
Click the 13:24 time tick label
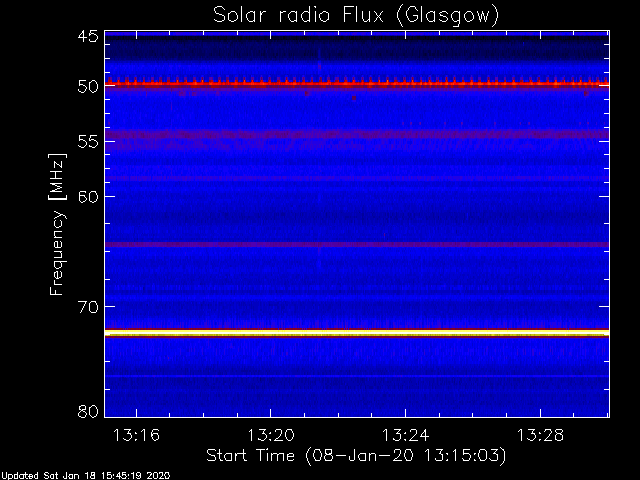405,435
